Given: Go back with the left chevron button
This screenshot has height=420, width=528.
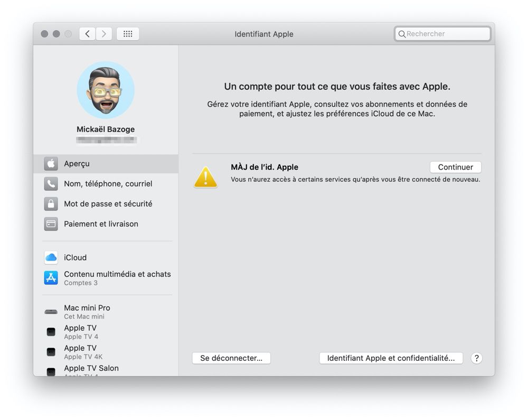Looking at the screenshot, I should [x=87, y=34].
